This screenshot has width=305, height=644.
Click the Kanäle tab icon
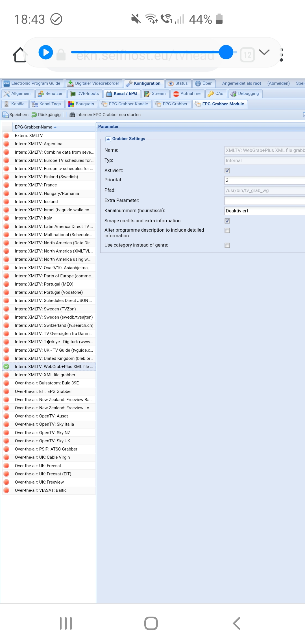pyautogui.click(x=6, y=104)
